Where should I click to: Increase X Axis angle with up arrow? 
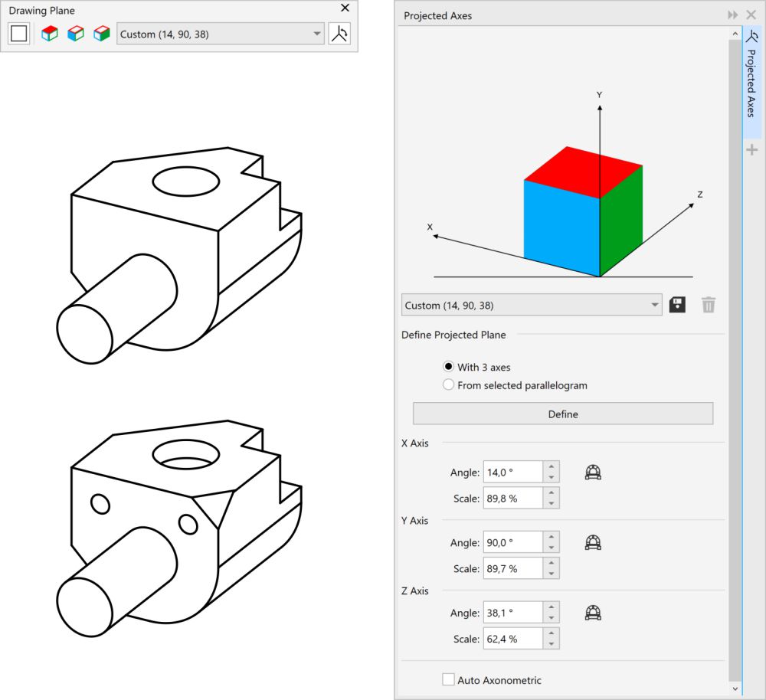551,467
